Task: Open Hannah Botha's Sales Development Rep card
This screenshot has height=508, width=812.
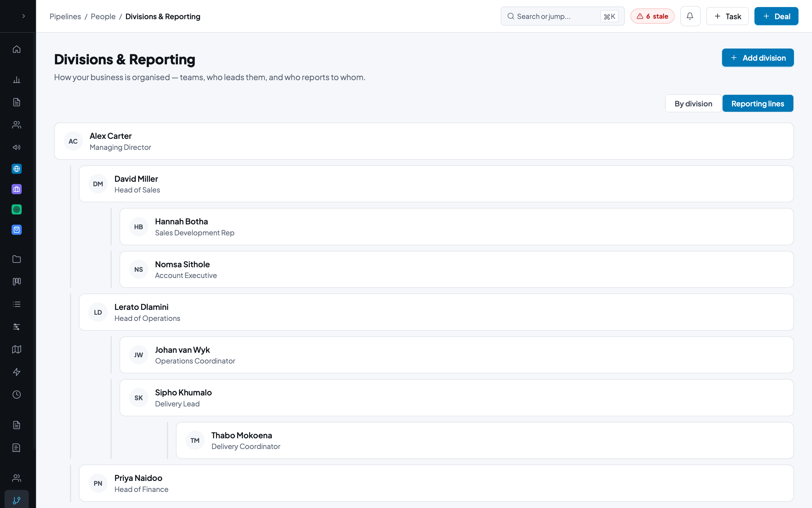Action: tap(456, 227)
